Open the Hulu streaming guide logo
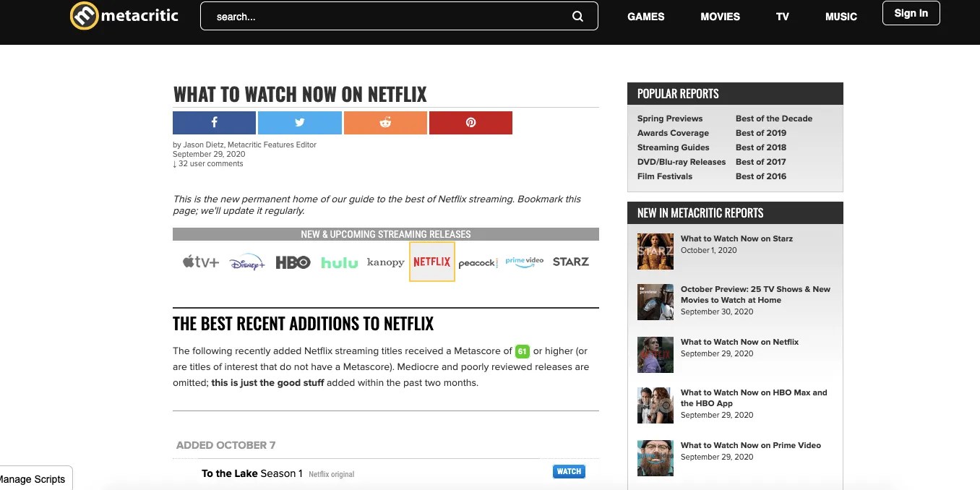This screenshot has width=980, height=490. tap(340, 262)
